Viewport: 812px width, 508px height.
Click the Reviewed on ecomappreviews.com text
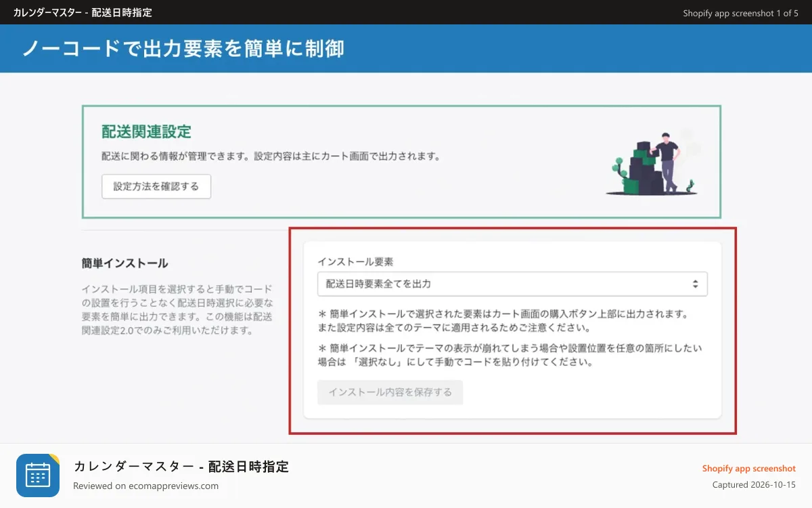tap(145, 486)
